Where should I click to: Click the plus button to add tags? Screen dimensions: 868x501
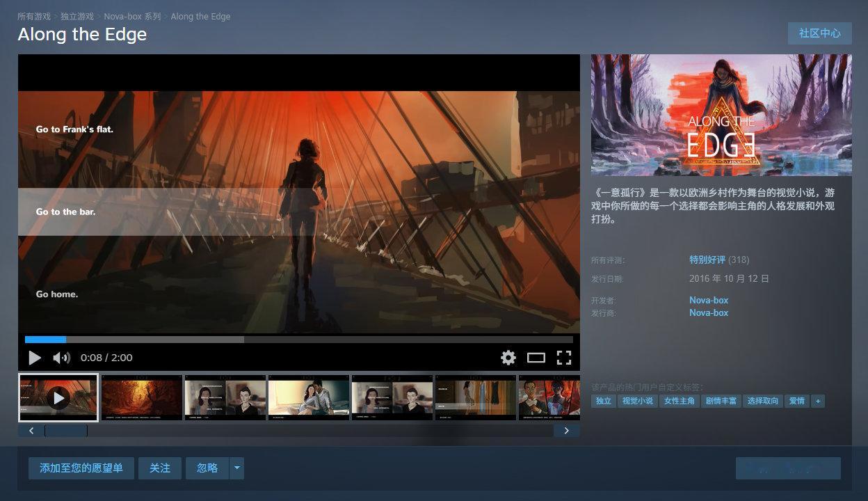[x=817, y=401]
